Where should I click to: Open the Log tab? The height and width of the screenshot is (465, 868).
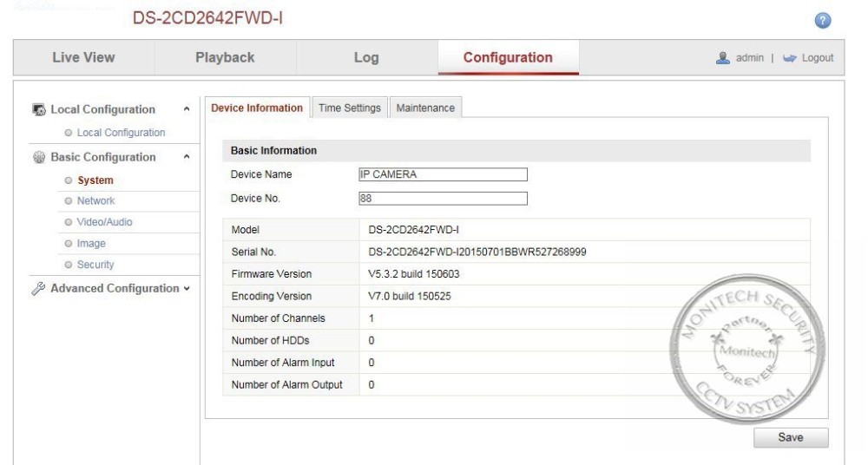pos(366,58)
